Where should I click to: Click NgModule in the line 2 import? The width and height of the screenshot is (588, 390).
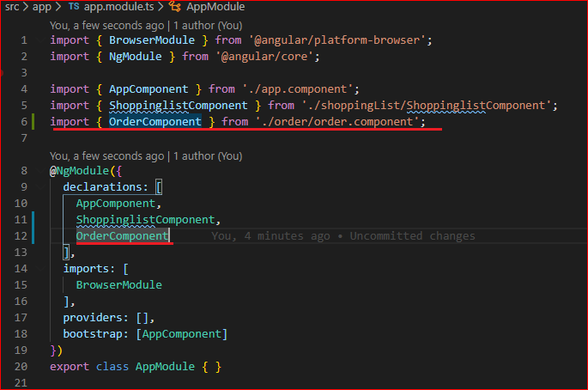pyautogui.click(x=136, y=57)
